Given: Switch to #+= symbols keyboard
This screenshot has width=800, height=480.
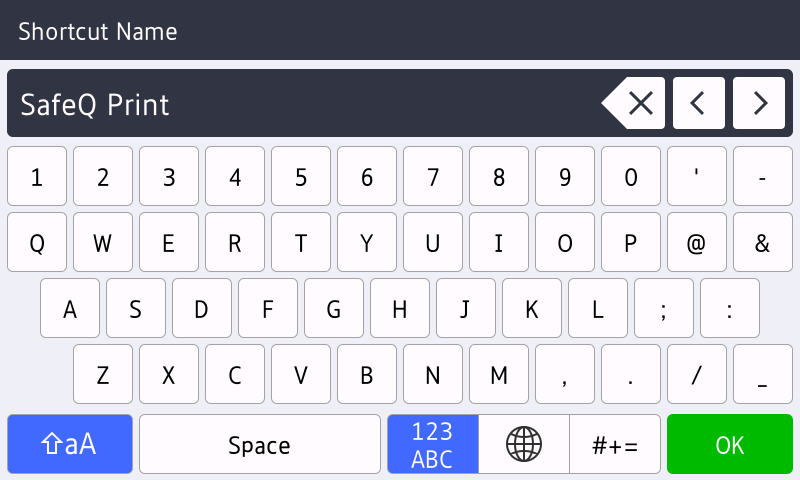Looking at the screenshot, I should (x=615, y=444).
